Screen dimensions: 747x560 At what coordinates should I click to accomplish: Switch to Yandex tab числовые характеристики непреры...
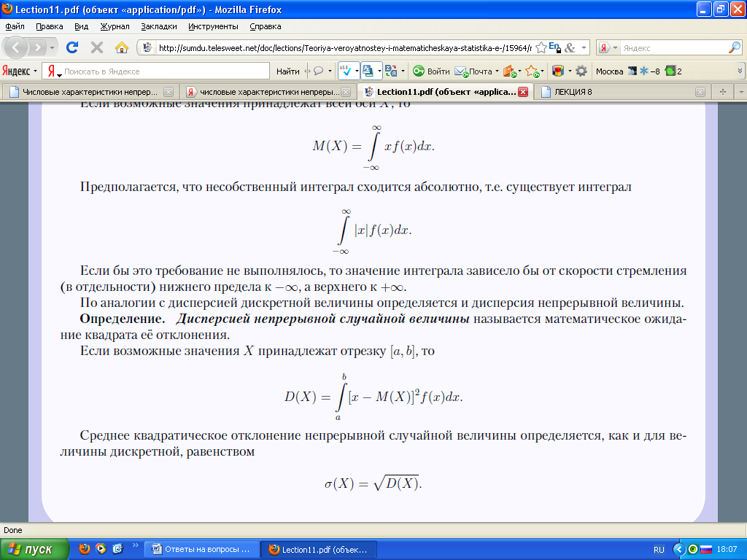[x=269, y=92]
